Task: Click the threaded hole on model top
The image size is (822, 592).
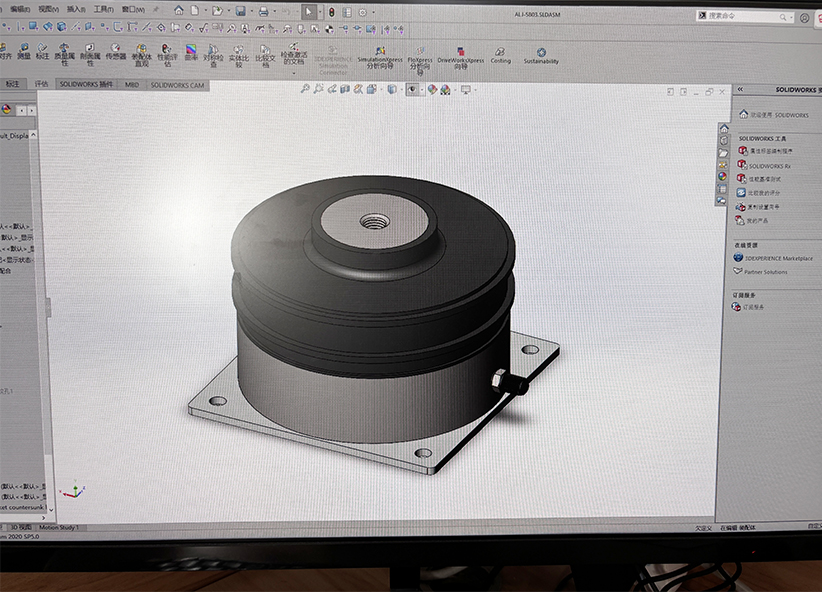Action: [374, 221]
